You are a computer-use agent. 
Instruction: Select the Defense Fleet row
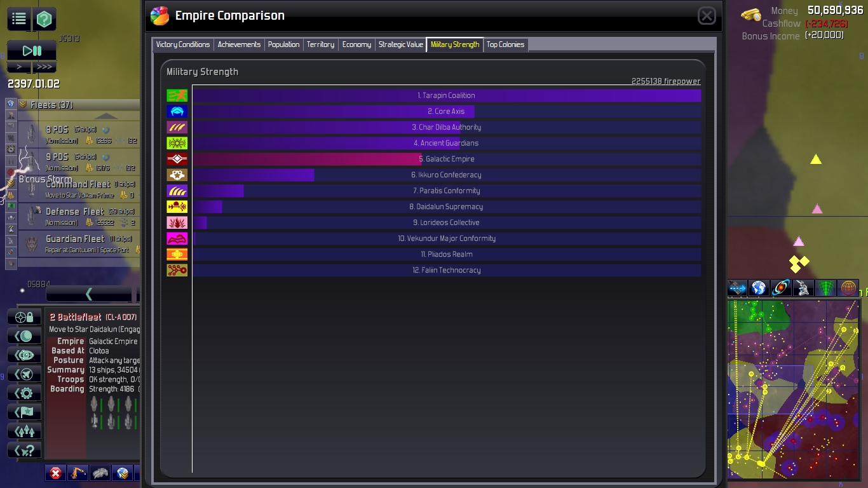[79, 217]
